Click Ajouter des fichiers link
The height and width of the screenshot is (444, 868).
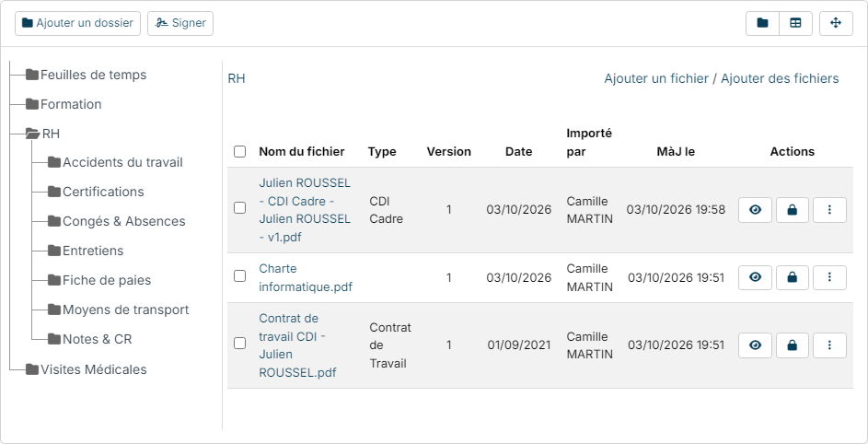point(780,78)
